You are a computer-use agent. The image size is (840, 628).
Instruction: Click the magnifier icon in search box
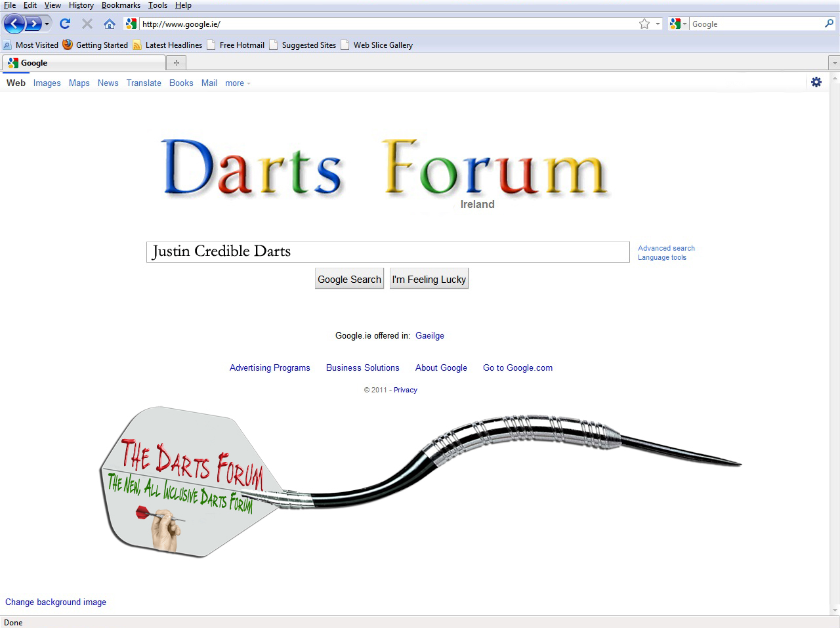829,24
